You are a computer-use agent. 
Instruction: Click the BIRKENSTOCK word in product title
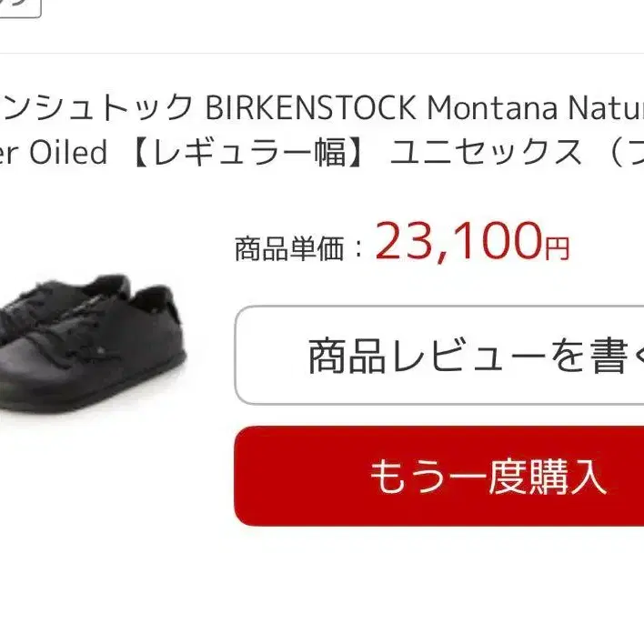310,107
